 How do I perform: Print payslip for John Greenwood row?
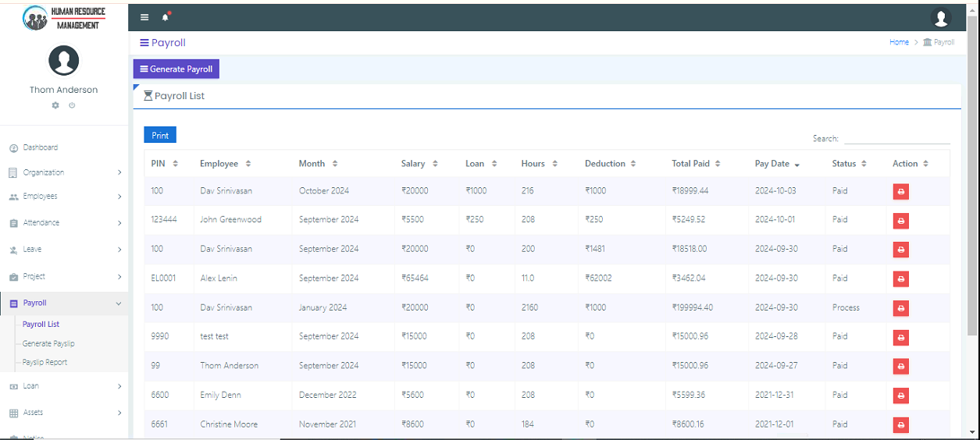coord(900,221)
